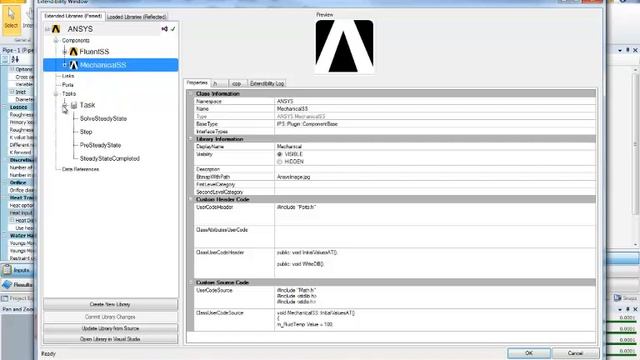
Task: Select the Step tree item
Action: coord(86,132)
